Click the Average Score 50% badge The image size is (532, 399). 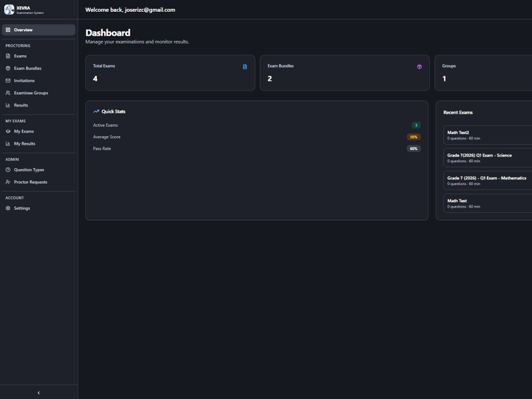coord(413,137)
